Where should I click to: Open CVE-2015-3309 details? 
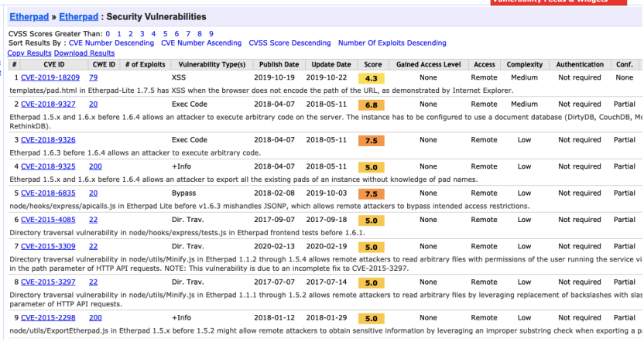coord(48,246)
